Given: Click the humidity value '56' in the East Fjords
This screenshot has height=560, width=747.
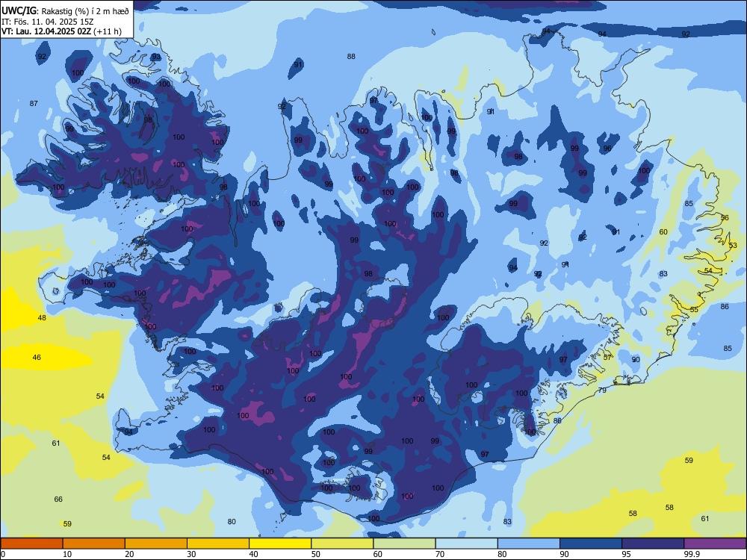Looking at the screenshot, I should [x=725, y=217].
